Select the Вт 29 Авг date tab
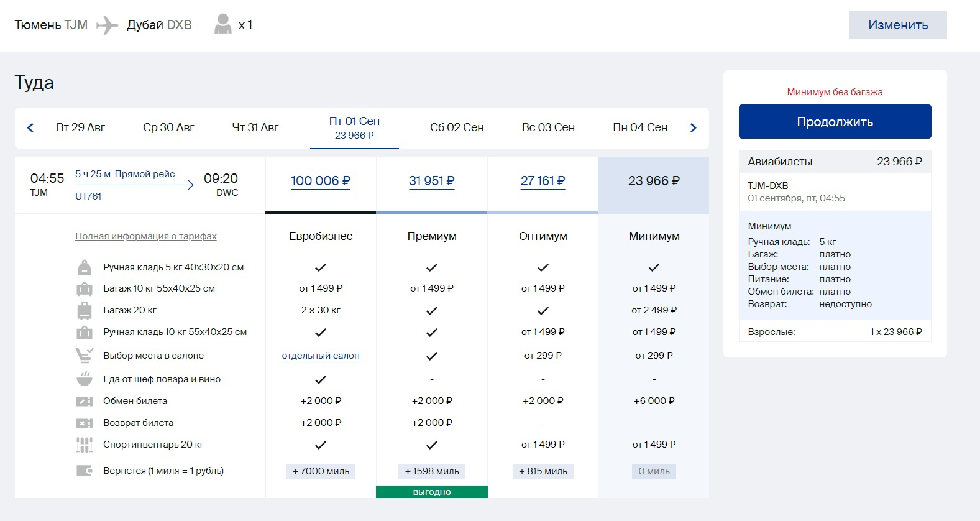 81,127
